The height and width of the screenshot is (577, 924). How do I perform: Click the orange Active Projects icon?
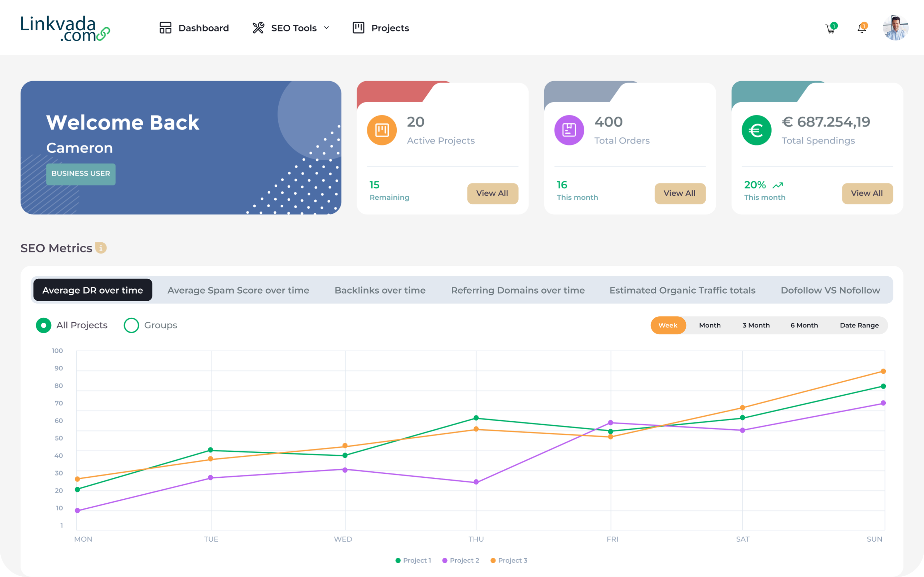point(382,130)
